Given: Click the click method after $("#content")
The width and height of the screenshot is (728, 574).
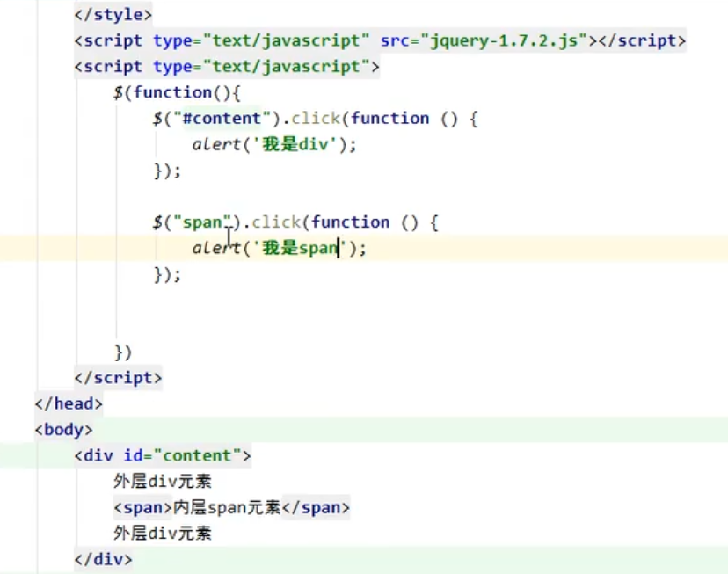Looking at the screenshot, I should (316, 119).
